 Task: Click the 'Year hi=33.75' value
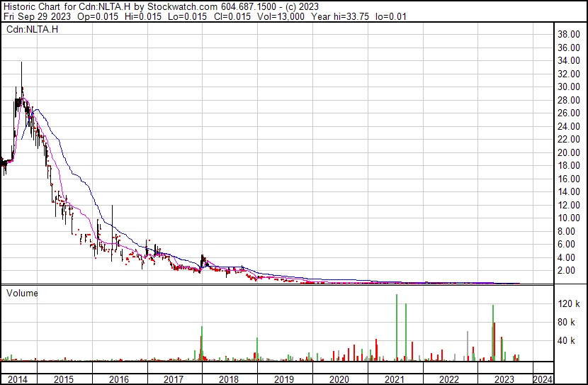[340, 16]
